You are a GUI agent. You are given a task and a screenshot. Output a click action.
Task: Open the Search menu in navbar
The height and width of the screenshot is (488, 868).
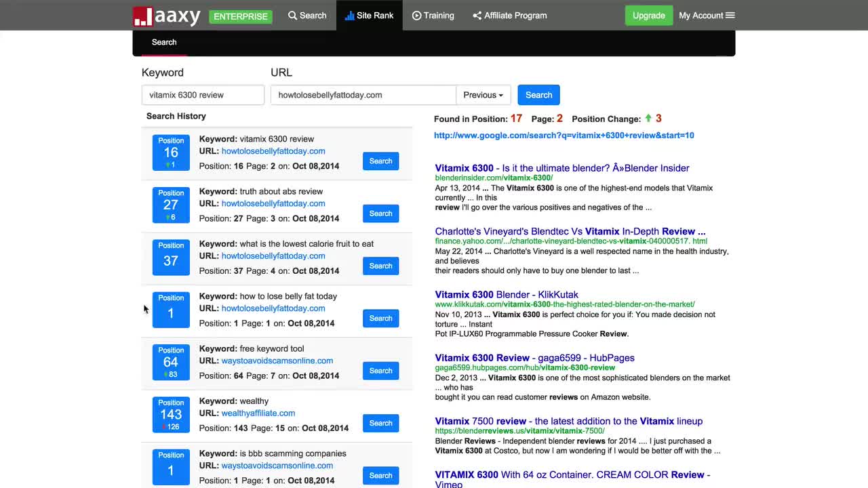(x=307, y=16)
